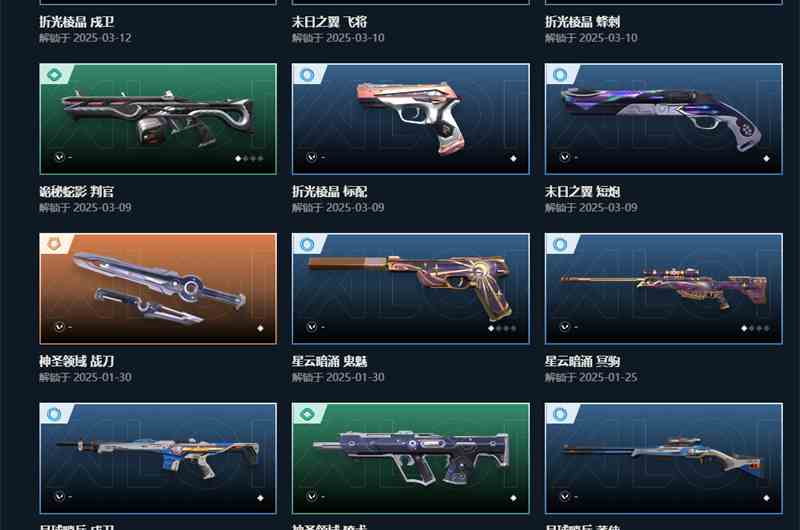The image size is (800, 530).
Task: Open the 折光棱晶 标配 pistol skin thumbnail
Action: [411, 119]
